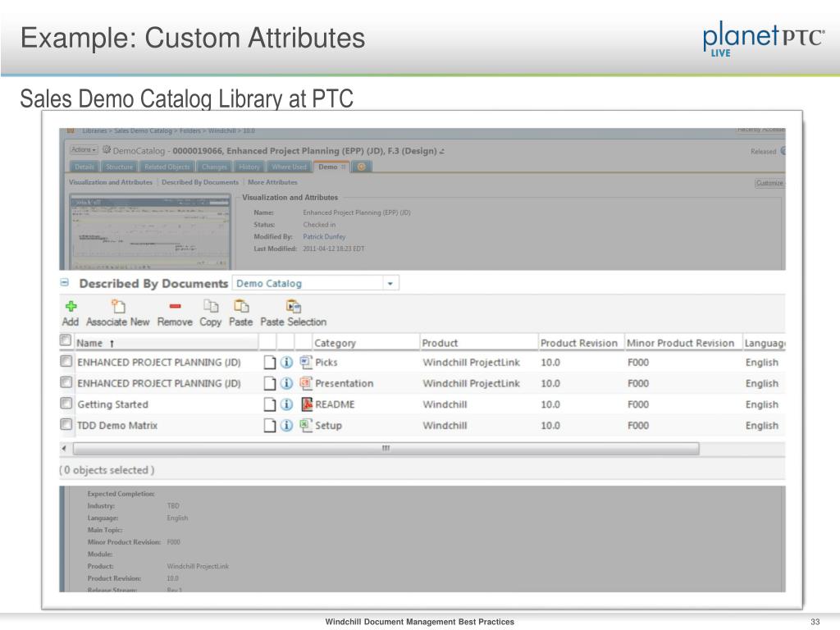Click blank page icon in Picks row

270,363
